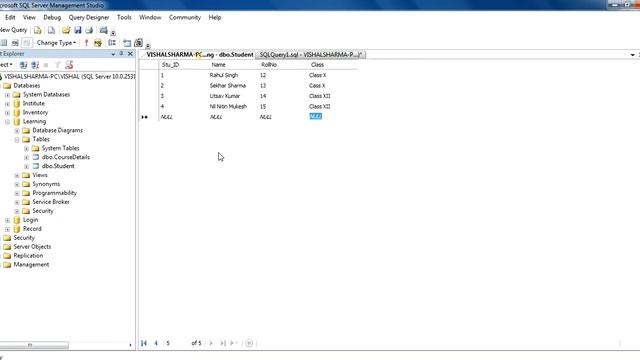The height and width of the screenshot is (360, 640).
Task: Click Move to last row button
Action: pos(222,343)
